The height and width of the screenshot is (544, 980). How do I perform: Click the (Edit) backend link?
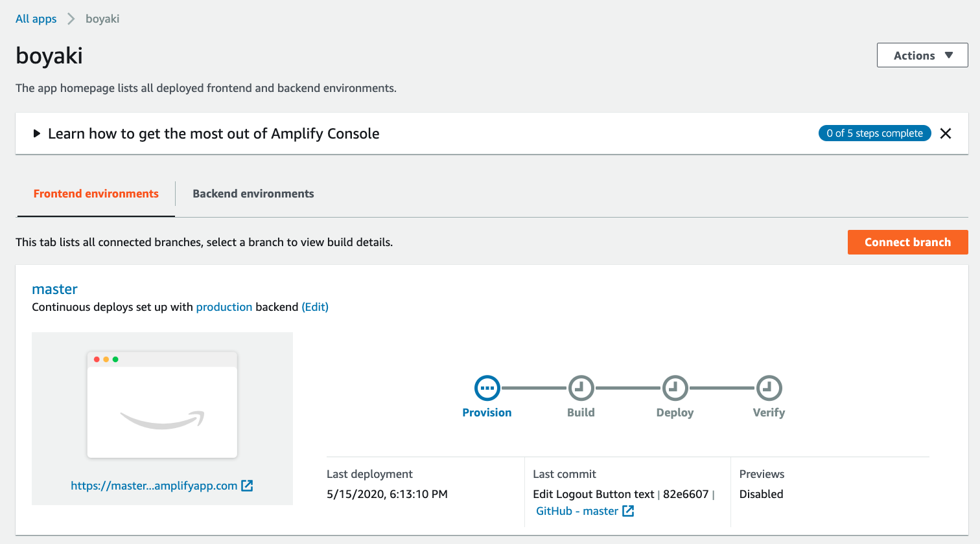point(315,307)
